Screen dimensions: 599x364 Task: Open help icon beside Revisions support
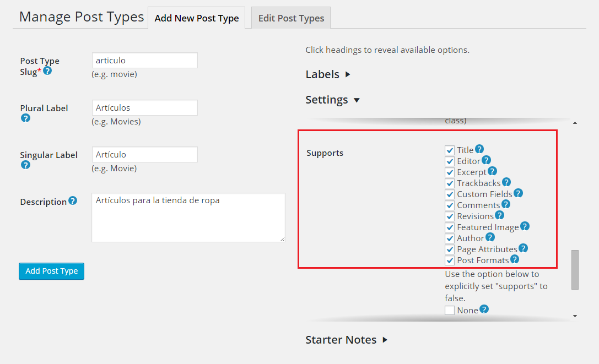click(500, 215)
